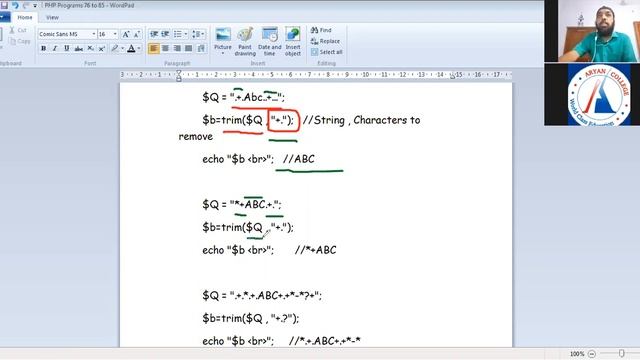Toggle Underline formatting
Viewport: 640px width, 360px height.
(x=67, y=49)
